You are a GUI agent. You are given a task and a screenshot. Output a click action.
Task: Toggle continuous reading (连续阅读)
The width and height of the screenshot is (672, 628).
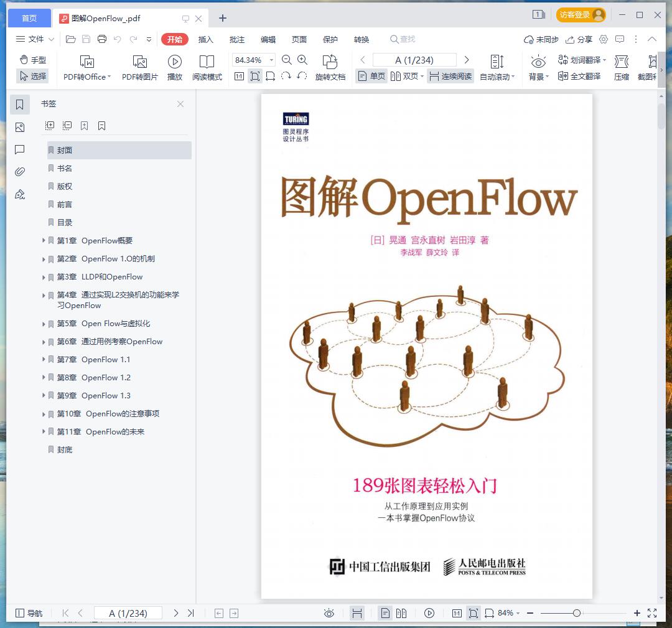[450, 77]
